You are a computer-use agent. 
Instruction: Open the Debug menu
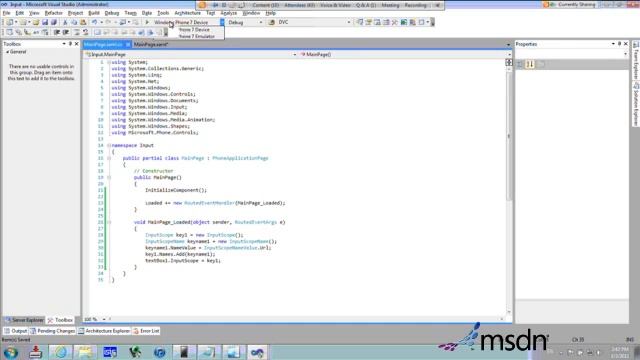pos(111,13)
